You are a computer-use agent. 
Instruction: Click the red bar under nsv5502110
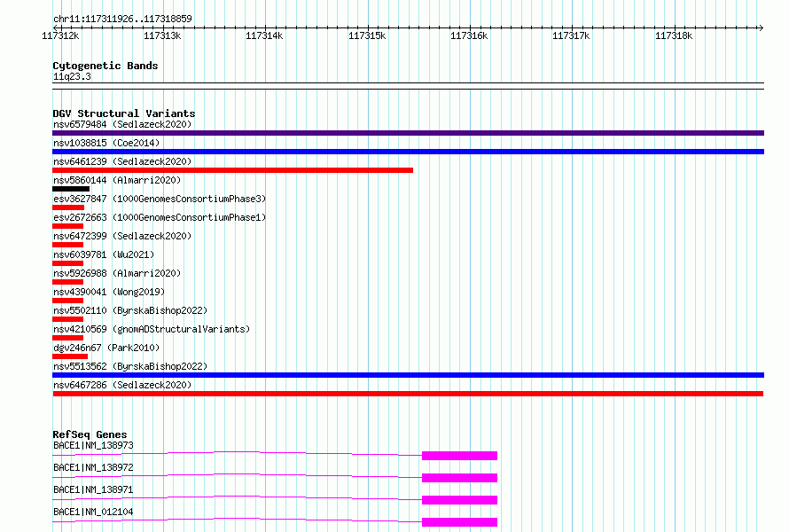tap(67, 319)
